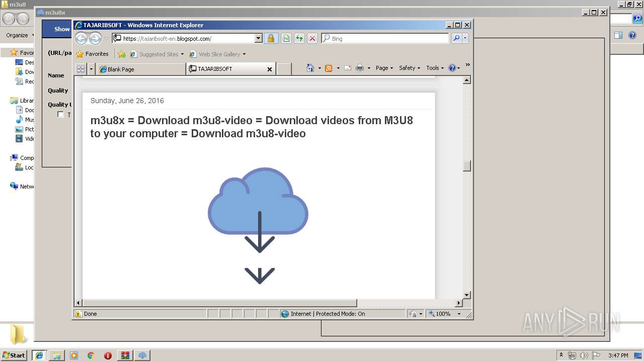Open the Recent Pages dropdown arrow

[x=106, y=39]
